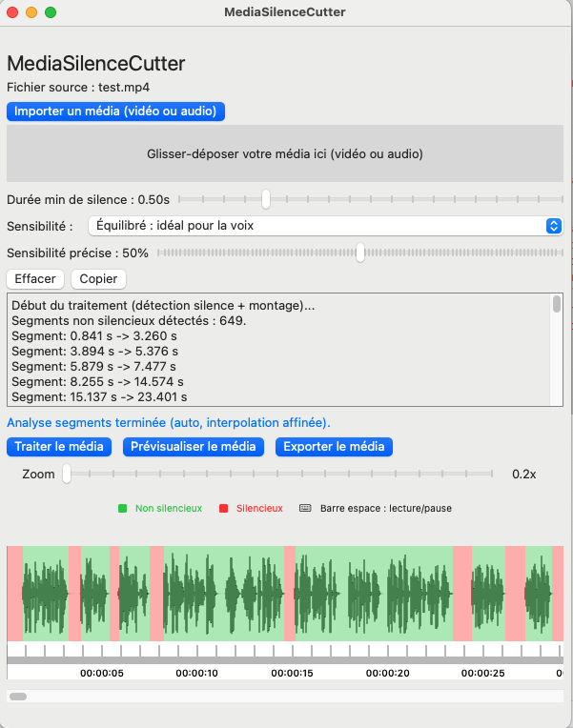Click the horizontal timeline scrollbar thumb
Image resolution: width=573 pixels, height=728 pixels.
18,697
